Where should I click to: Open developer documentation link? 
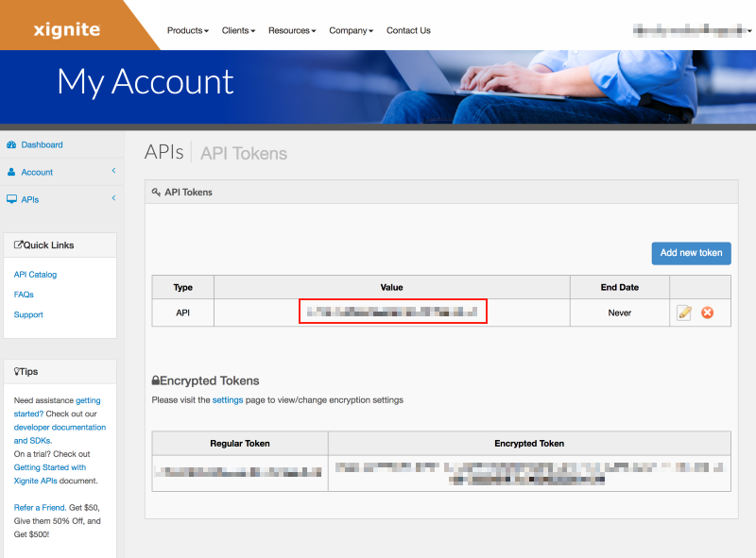[x=60, y=433]
